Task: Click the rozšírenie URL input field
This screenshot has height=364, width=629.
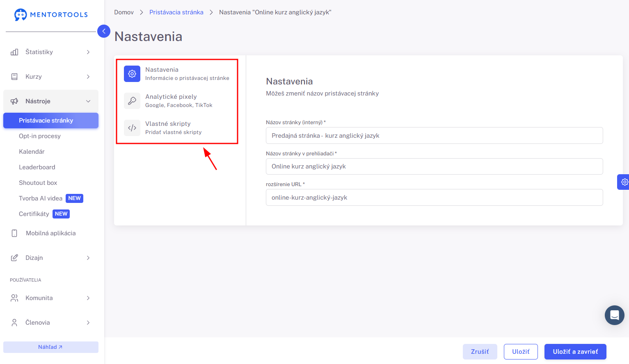Action: coord(435,198)
